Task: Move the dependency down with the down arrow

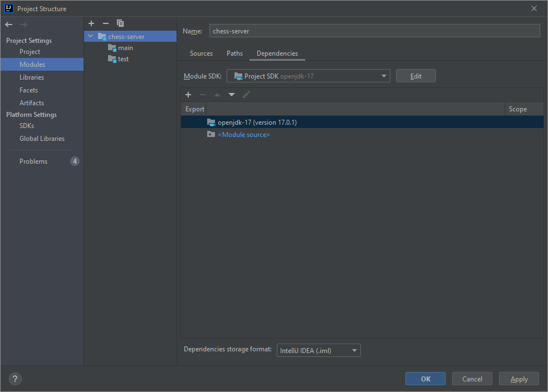Action: point(231,95)
